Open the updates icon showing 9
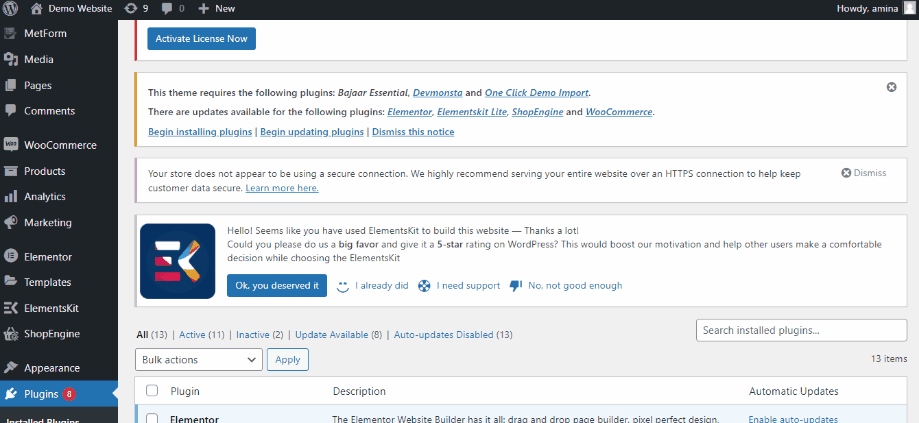Screen dimensions: 919x423 coord(131,8)
